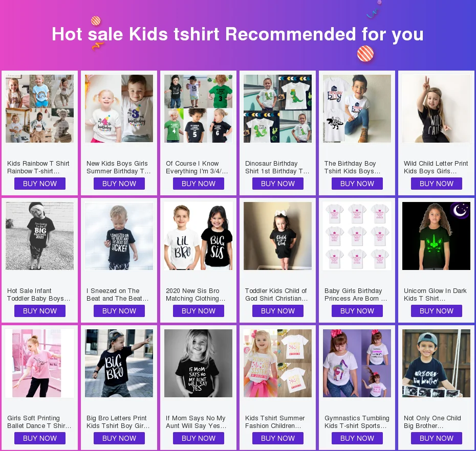The image size is (476, 451).
Task: Open the Kids Rainbow T Shirt product image
Action: tap(39, 108)
